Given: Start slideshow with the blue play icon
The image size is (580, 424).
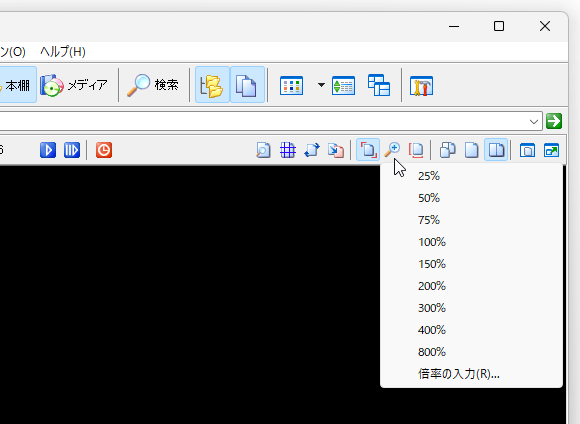Looking at the screenshot, I should click(x=48, y=150).
